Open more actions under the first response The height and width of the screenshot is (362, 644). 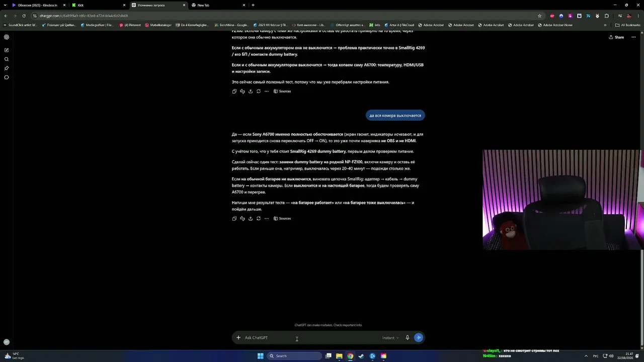[267, 92]
